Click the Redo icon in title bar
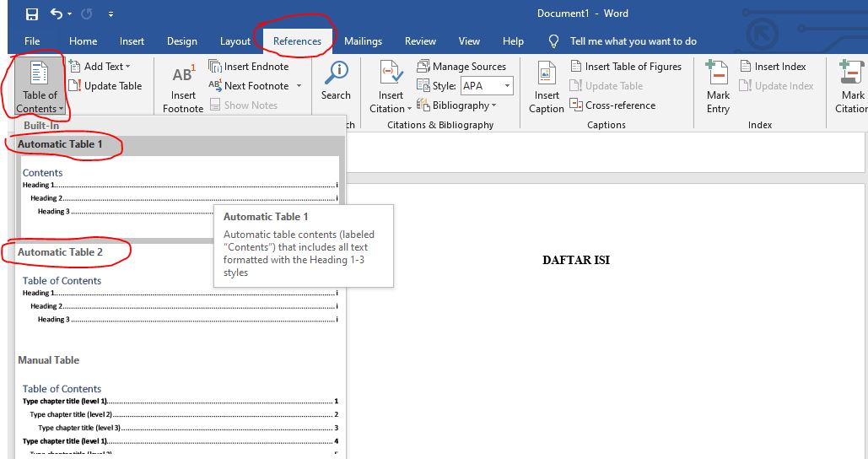Screen dimensions: 868x459 [86, 13]
